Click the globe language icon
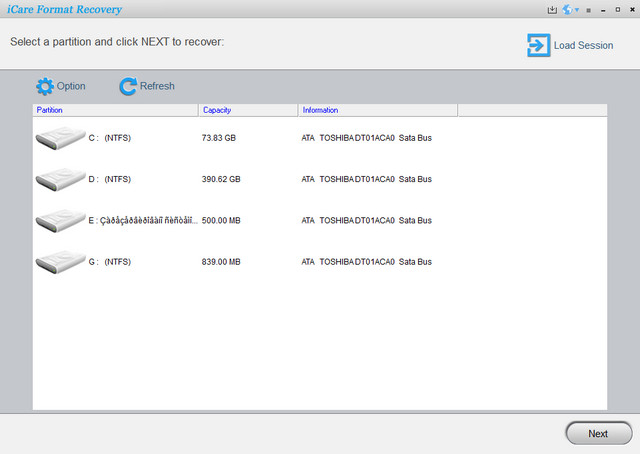Viewport: 640px width, 454px height. coord(566,10)
